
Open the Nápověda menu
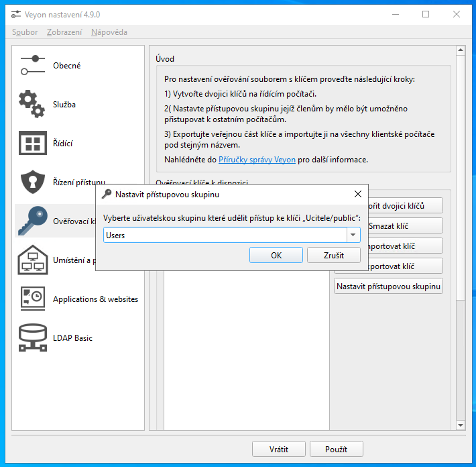109,32
